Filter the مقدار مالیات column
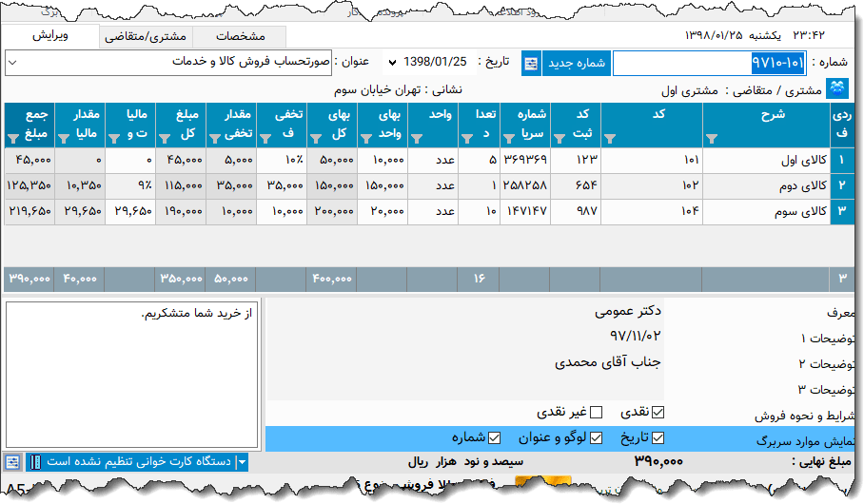864x504 pixels. coord(64,139)
